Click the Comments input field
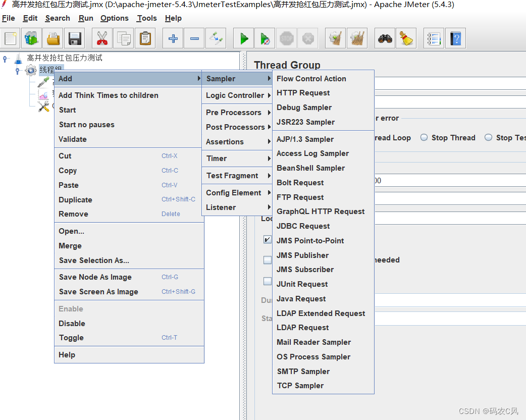This screenshot has height=420, width=526. click(450, 101)
